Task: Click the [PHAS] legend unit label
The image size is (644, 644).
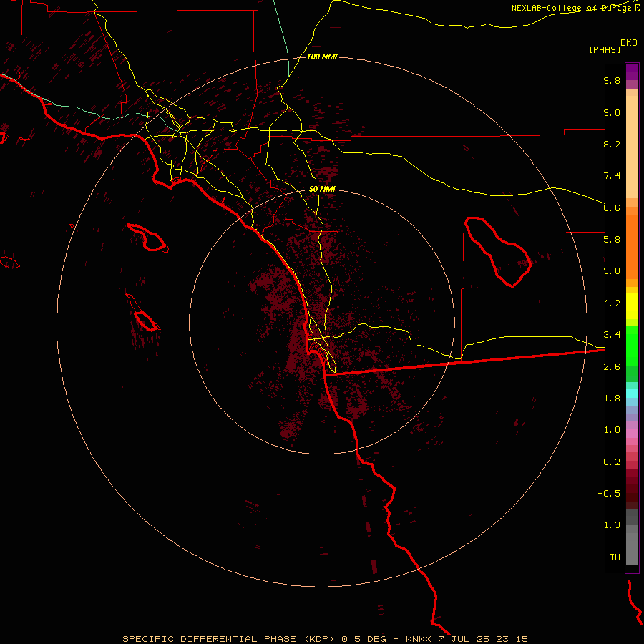Action: [x=605, y=49]
